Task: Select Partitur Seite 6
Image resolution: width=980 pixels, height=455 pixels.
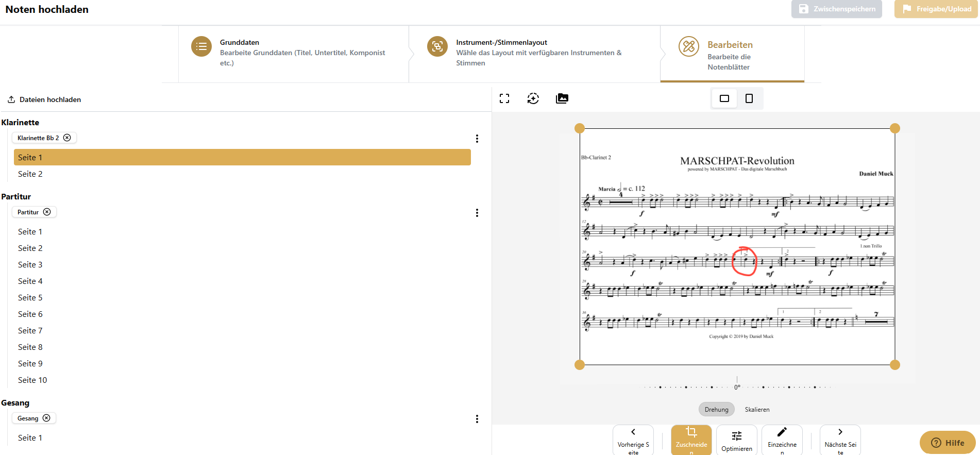Action: [x=242, y=314]
